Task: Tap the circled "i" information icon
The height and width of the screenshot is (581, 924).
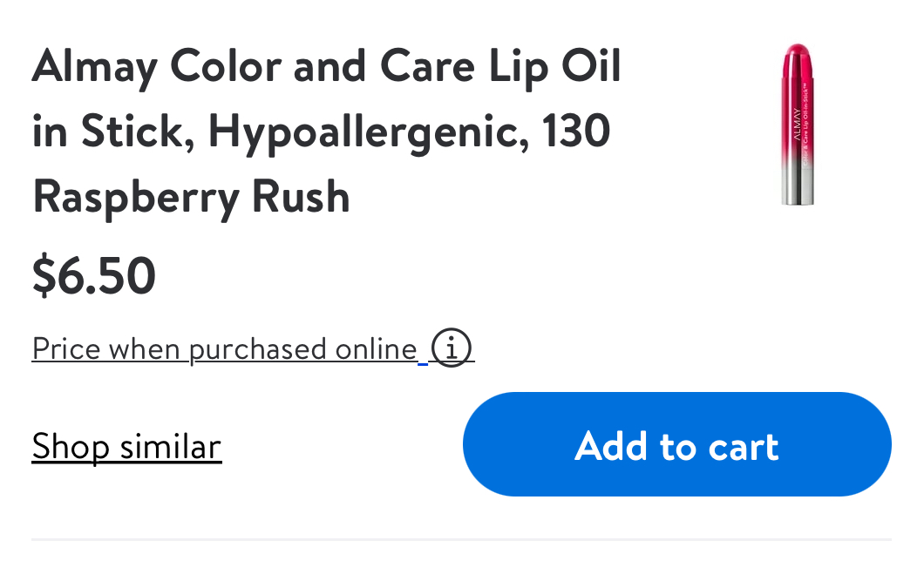Action: click(x=452, y=348)
